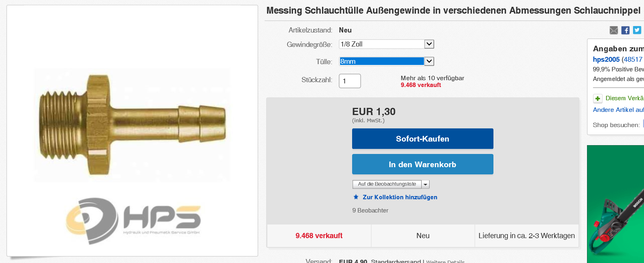The image size is (644, 263).
Task: Click the HPS company logo
Action: [x=133, y=221]
